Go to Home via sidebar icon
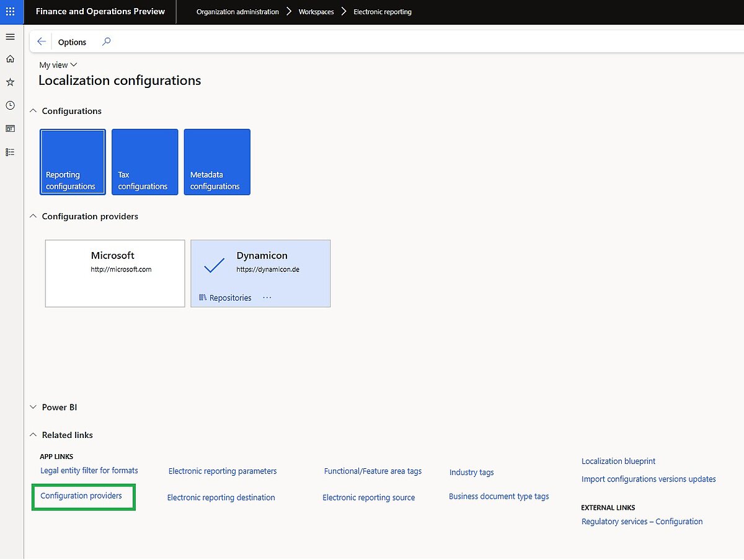Image resolution: width=744 pixels, height=560 pixels. (10, 59)
